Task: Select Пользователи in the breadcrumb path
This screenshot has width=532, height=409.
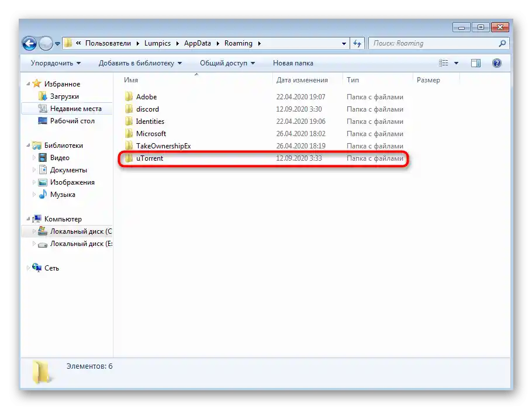Action: click(108, 43)
